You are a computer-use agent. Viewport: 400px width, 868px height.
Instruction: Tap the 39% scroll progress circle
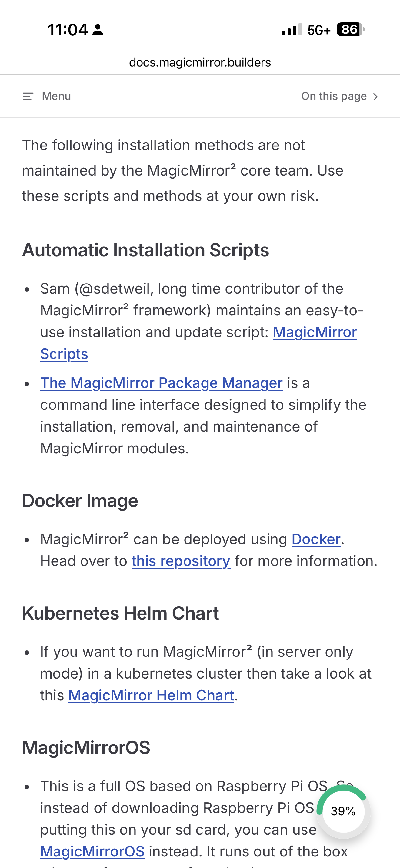click(343, 811)
